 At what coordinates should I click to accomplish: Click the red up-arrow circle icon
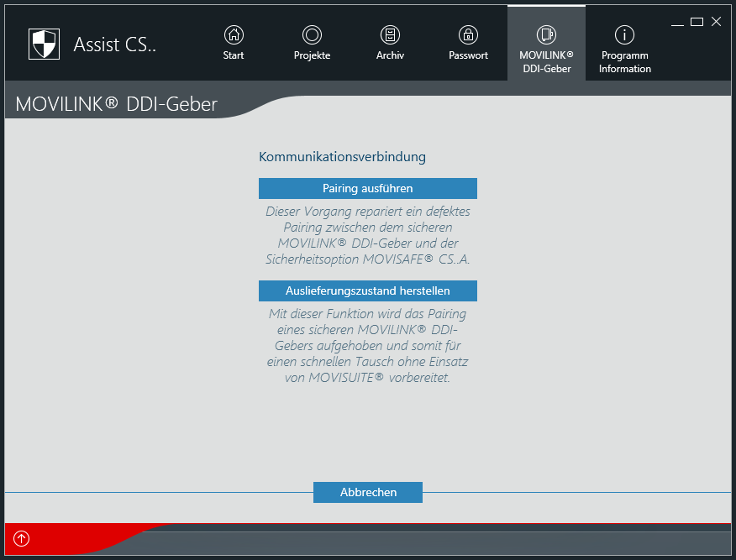point(22,538)
